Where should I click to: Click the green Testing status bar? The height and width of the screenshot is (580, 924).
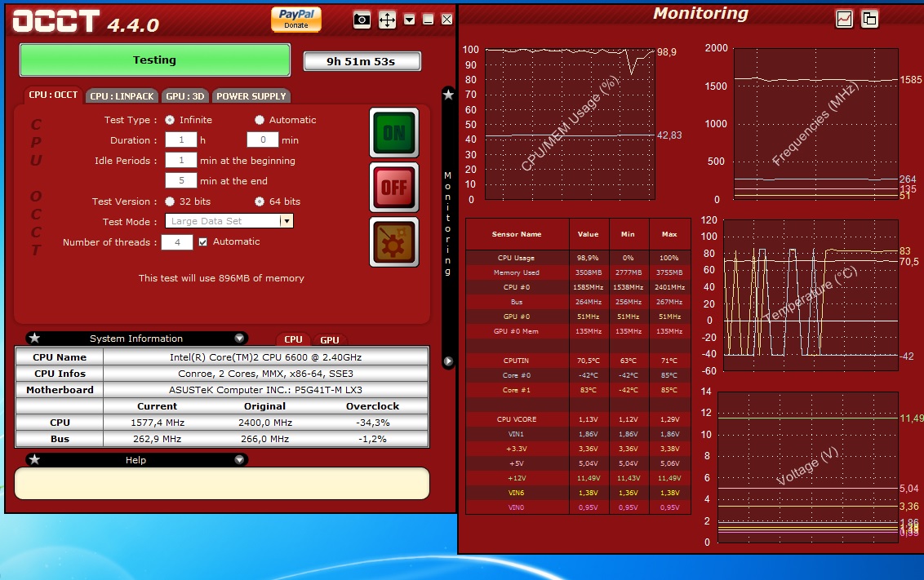click(x=155, y=60)
